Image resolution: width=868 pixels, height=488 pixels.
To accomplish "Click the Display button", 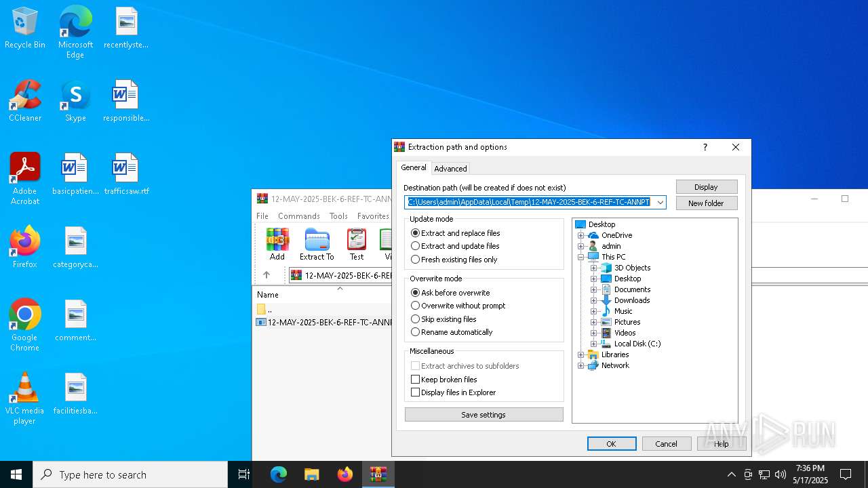I will (706, 187).
